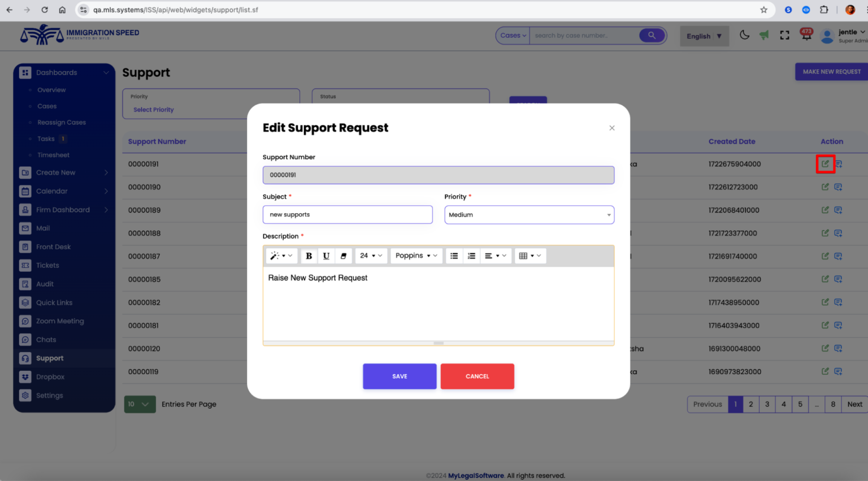
Task: Clear formatting with the eraser icon
Action: tap(344, 255)
